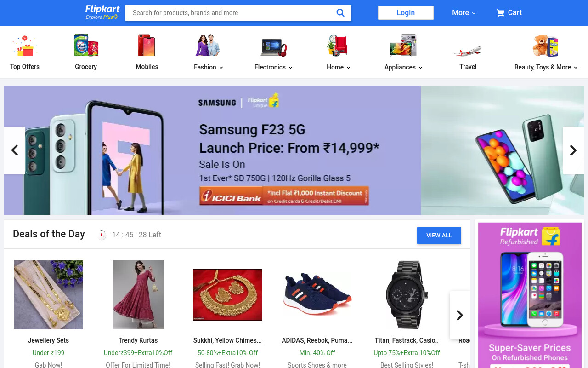Advance the Deals of the Day carousel
588x368 pixels.
(460, 315)
